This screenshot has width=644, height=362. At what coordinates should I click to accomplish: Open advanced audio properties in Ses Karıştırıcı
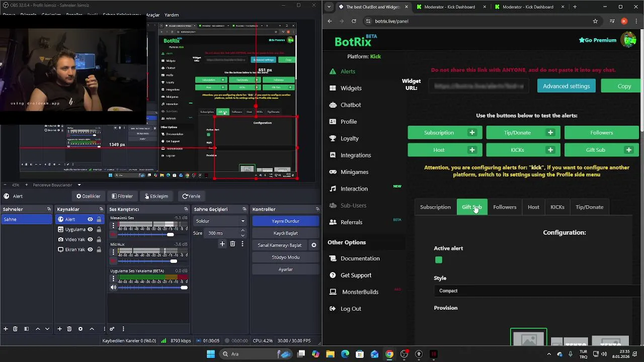point(112,329)
